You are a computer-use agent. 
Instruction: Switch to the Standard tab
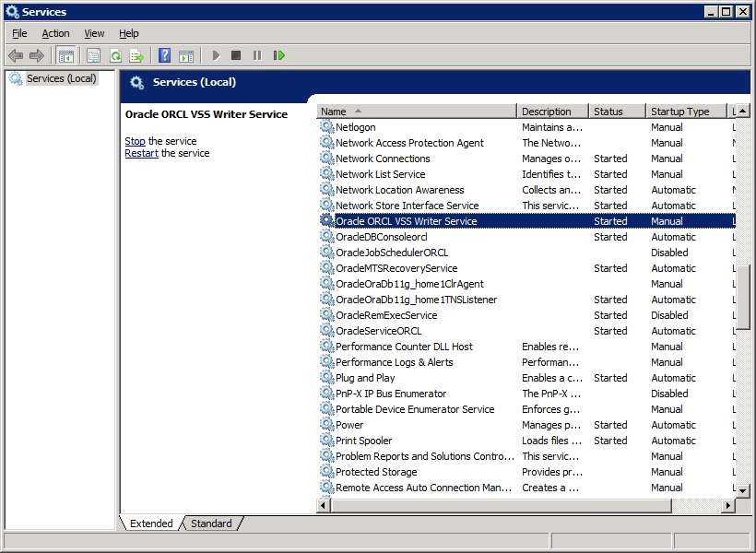[x=211, y=524]
